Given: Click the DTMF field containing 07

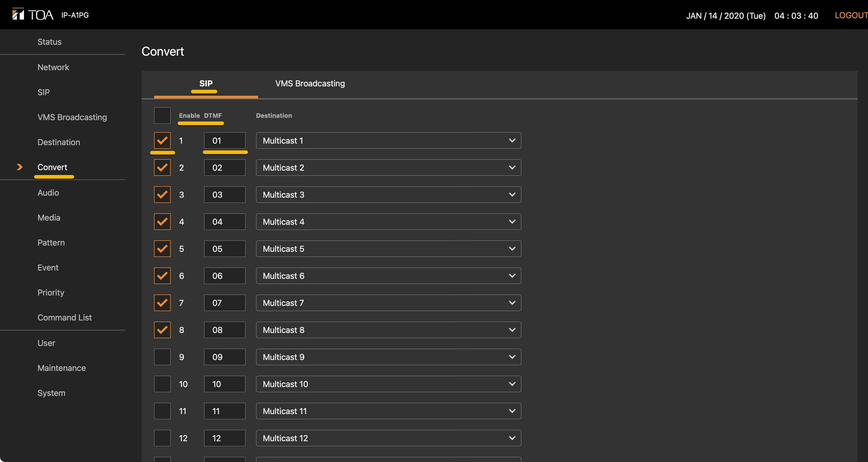Looking at the screenshot, I should tap(225, 303).
